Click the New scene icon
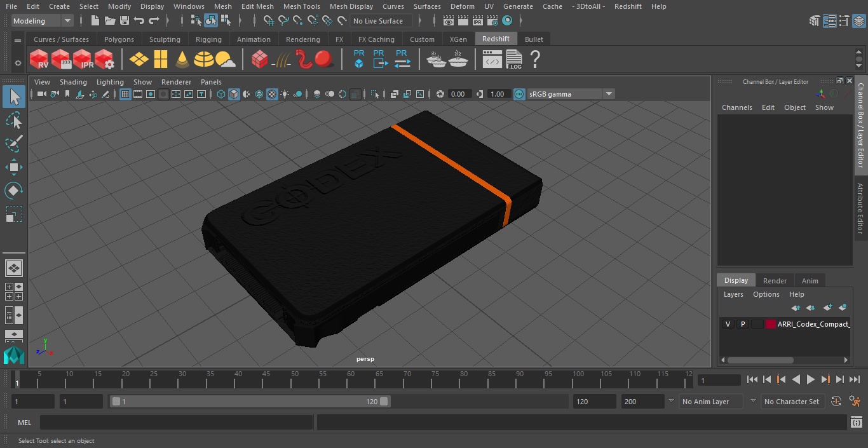 95,21
